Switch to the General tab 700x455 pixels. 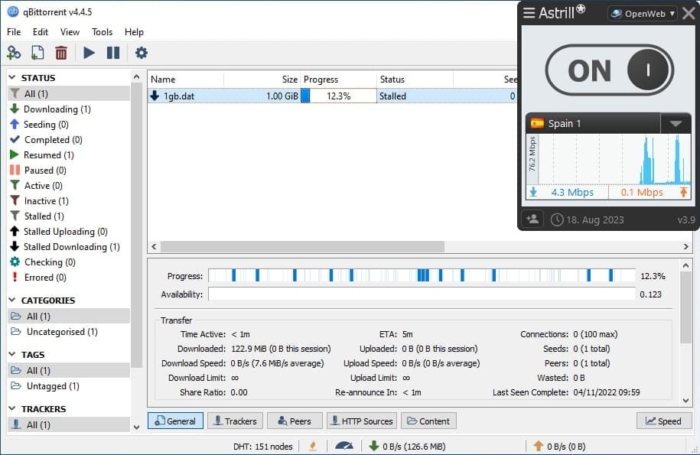tap(175, 421)
